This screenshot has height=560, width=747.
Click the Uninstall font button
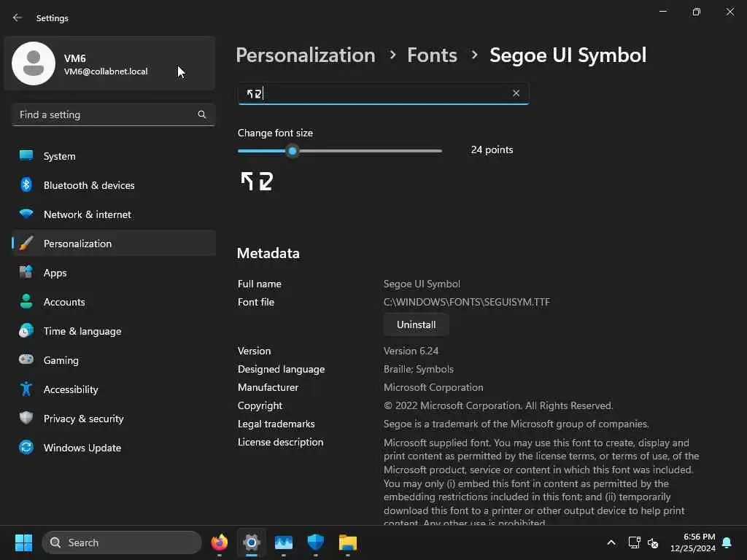[416, 324]
